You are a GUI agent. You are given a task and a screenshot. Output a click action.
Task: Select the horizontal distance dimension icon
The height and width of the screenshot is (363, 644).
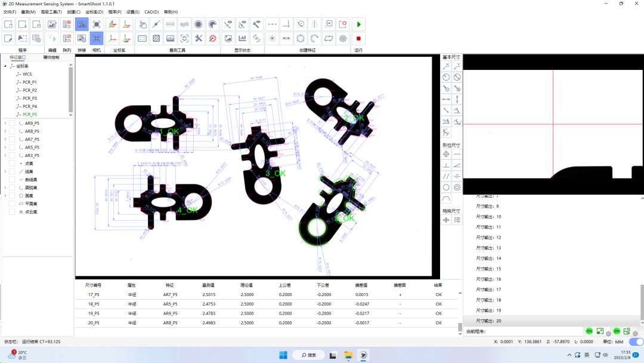click(446, 99)
